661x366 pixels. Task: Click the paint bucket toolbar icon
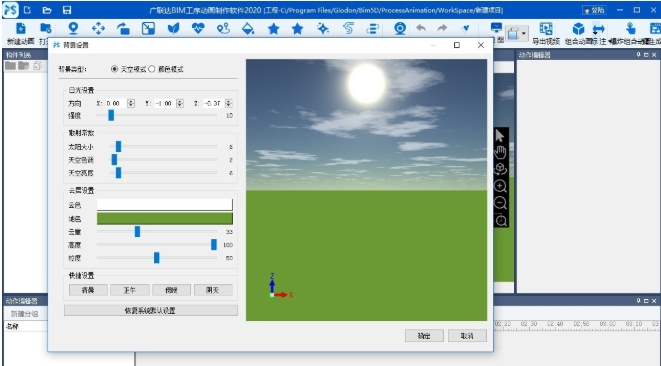[x=248, y=28]
